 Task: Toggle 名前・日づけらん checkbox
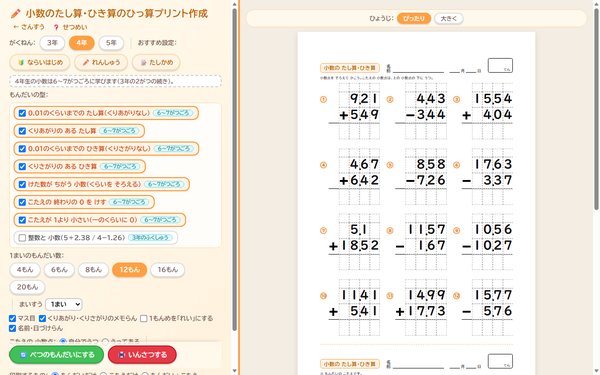point(12,328)
